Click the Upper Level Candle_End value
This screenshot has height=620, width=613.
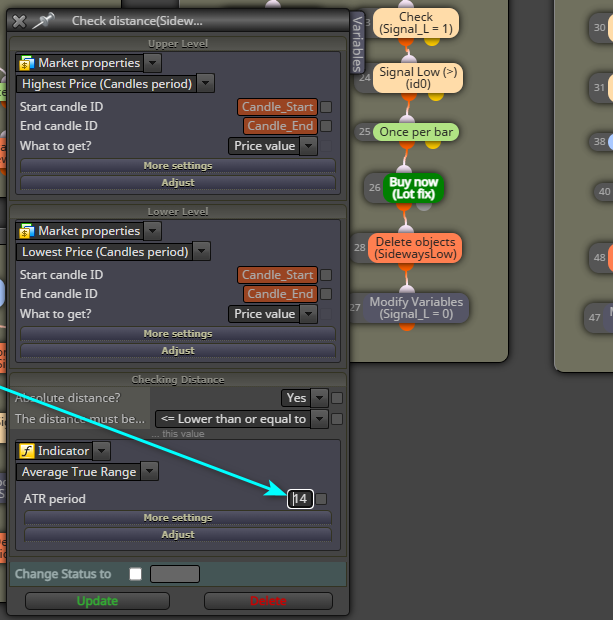click(280, 126)
